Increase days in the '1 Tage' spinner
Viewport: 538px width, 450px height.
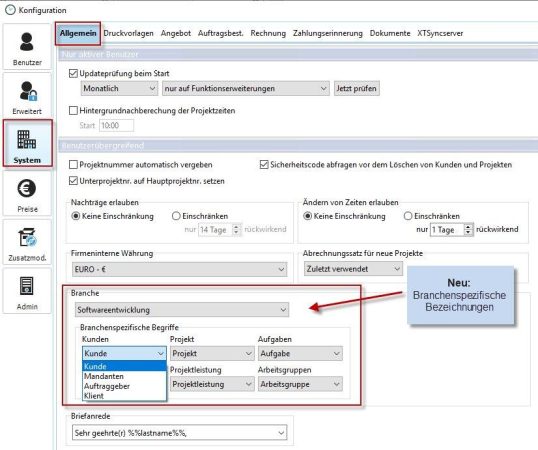pyautogui.click(x=468, y=227)
